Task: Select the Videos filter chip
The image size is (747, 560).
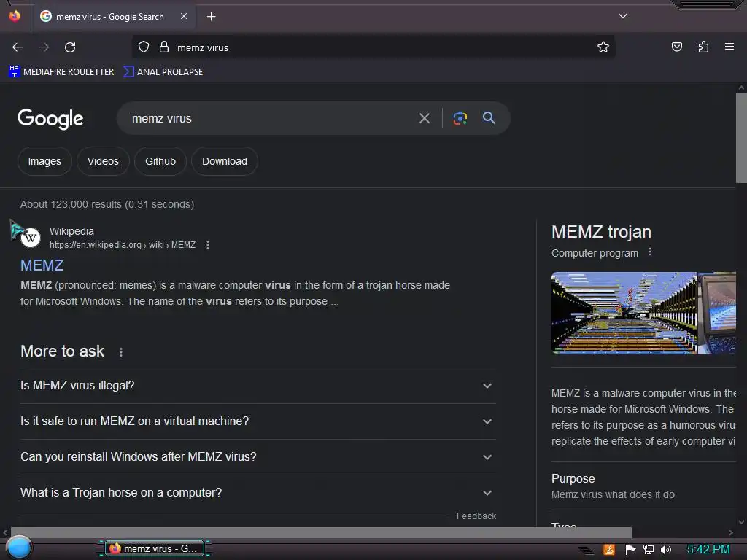Action: pos(103,161)
